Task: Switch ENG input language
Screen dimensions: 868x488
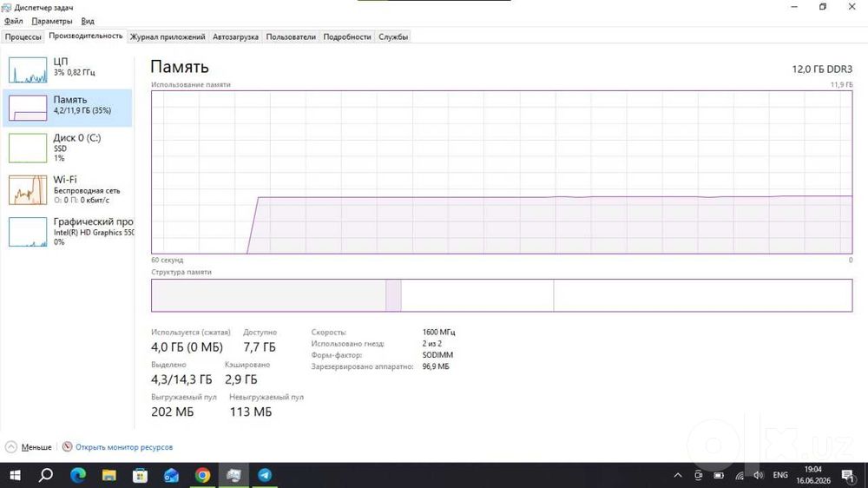Action: tap(780, 475)
